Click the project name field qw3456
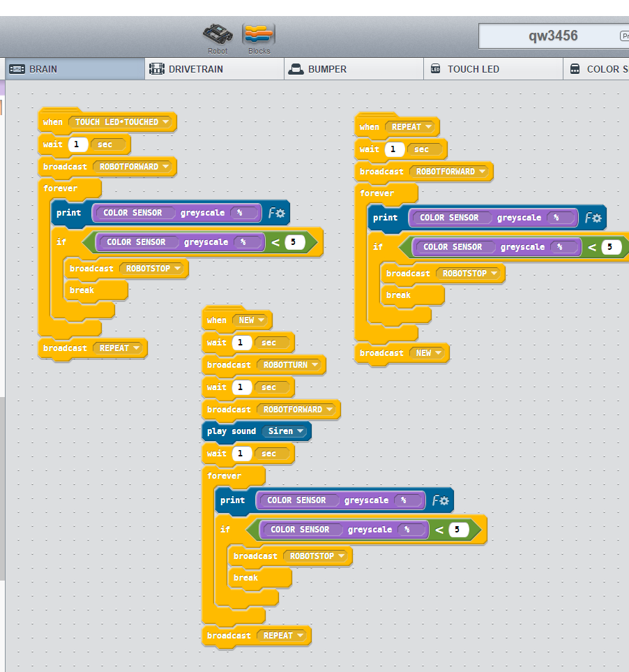Image resolution: width=629 pixels, height=672 pixels. pyautogui.click(x=553, y=36)
